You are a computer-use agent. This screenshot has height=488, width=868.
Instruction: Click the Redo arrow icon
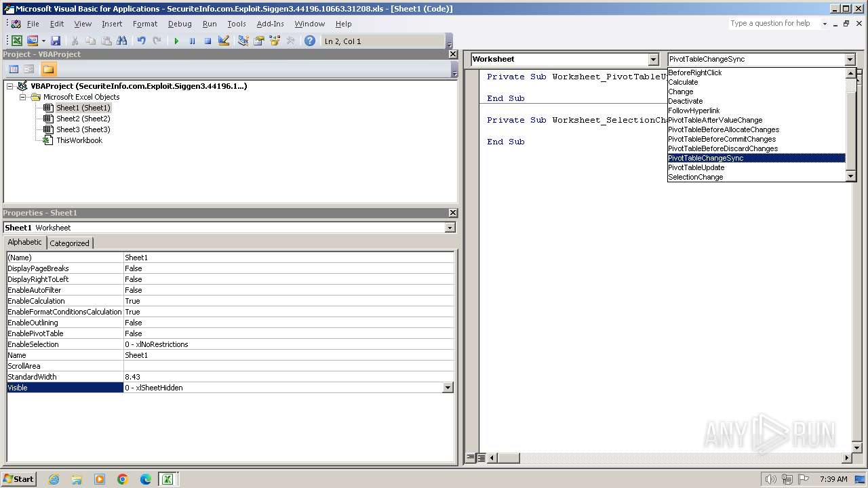coord(157,41)
